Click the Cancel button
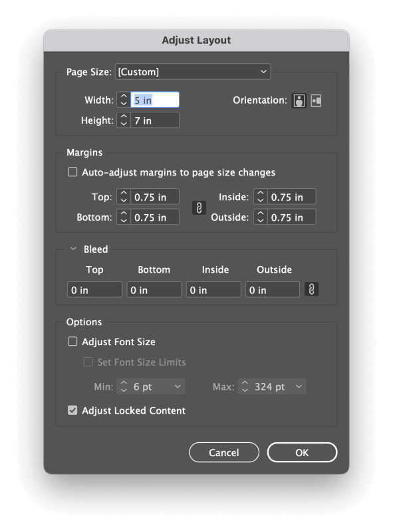 click(224, 452)
